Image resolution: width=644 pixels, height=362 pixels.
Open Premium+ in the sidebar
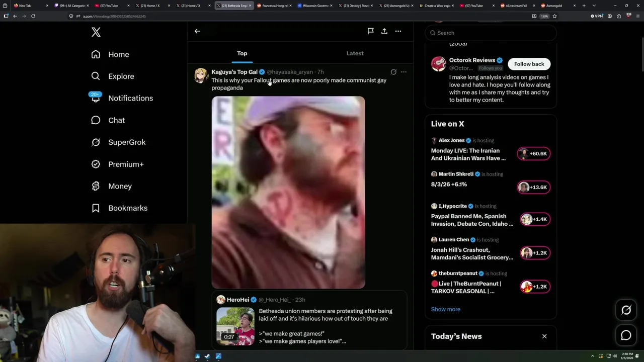click(117, 164)
